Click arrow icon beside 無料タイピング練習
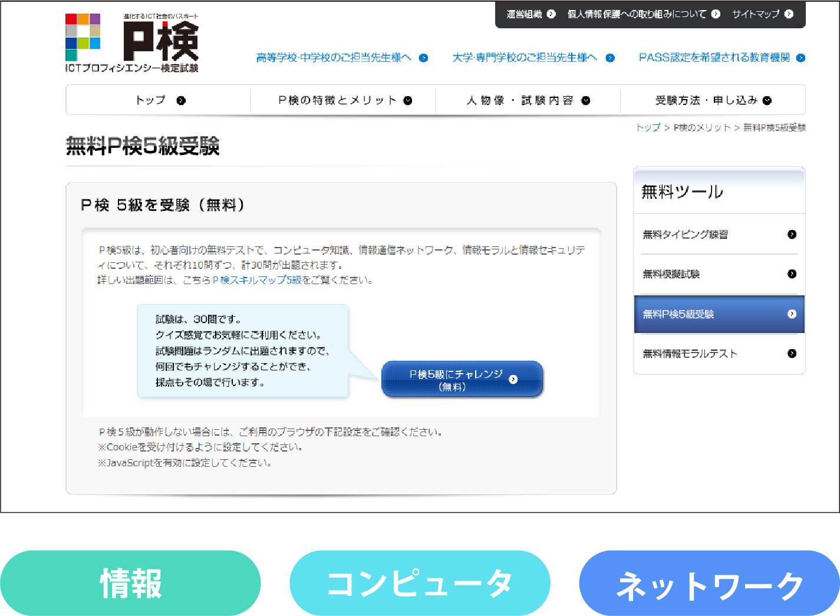The width and height of the screenshot is (840, 616). click(x=792, y=235)
